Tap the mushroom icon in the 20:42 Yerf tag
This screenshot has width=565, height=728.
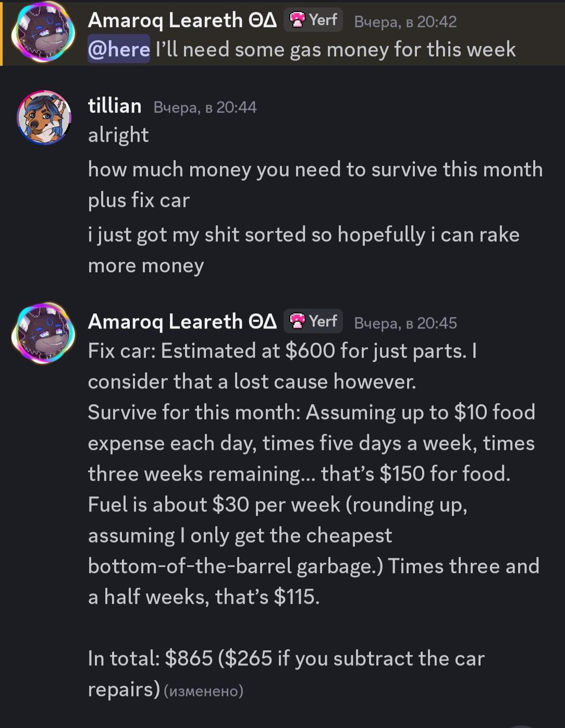298,20
